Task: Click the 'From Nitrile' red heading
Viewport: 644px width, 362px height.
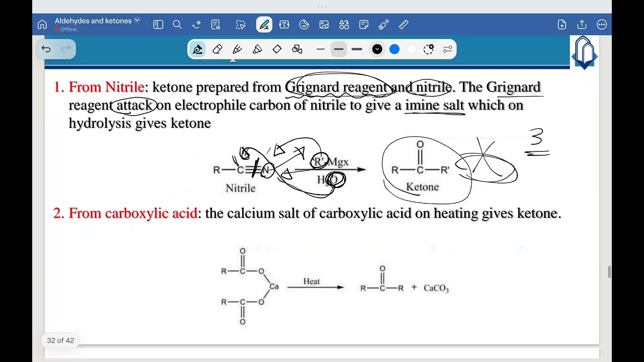Action: 107,87
